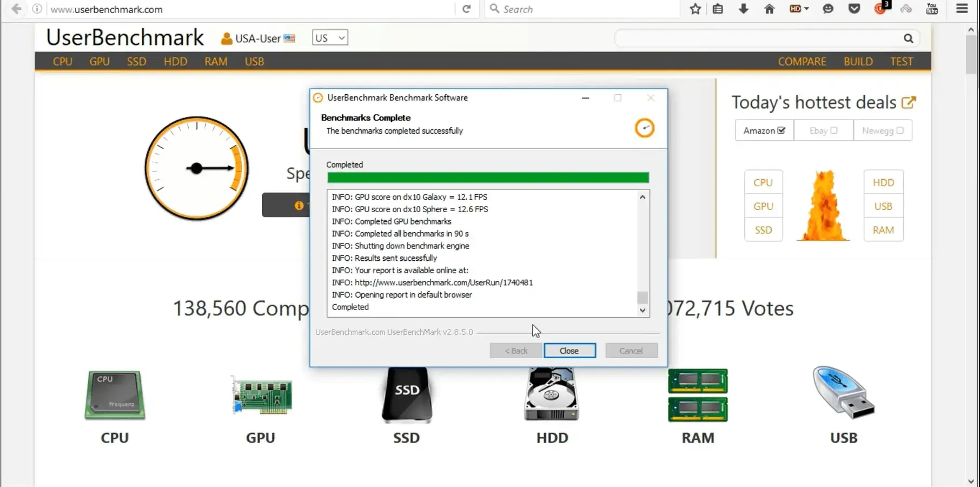The image size is (980, 487).
Task: Click the page scrollbar thumb
Action: pos(971,54)
